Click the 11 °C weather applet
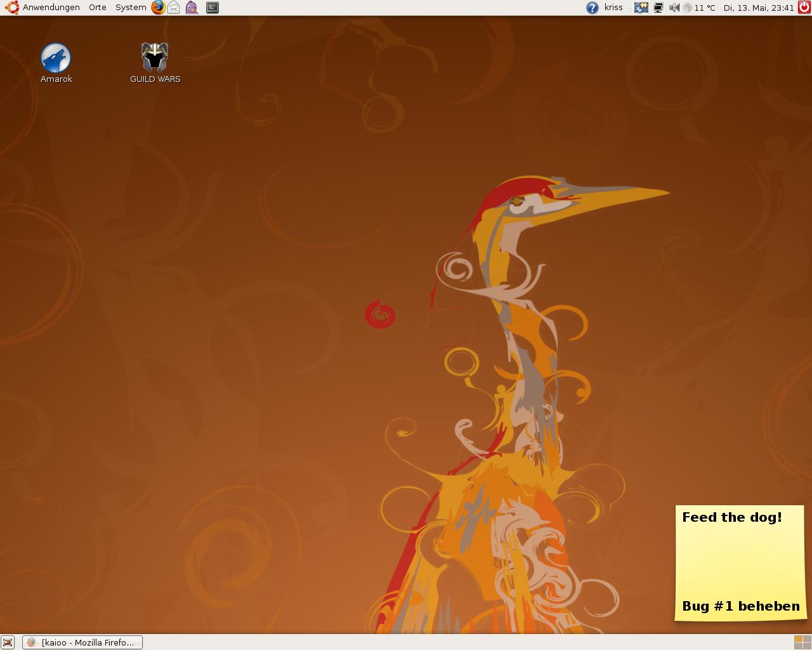The image size is (812, 650). [699, 8]
